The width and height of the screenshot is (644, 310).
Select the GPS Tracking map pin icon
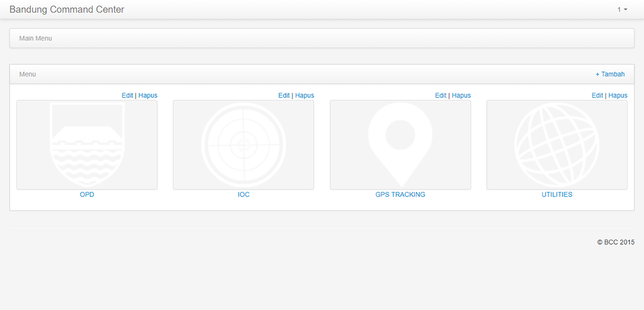(400, 145)
